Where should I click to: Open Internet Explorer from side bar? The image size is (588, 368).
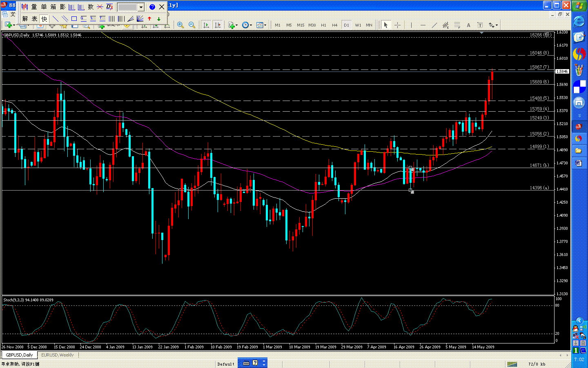(579, 21)
